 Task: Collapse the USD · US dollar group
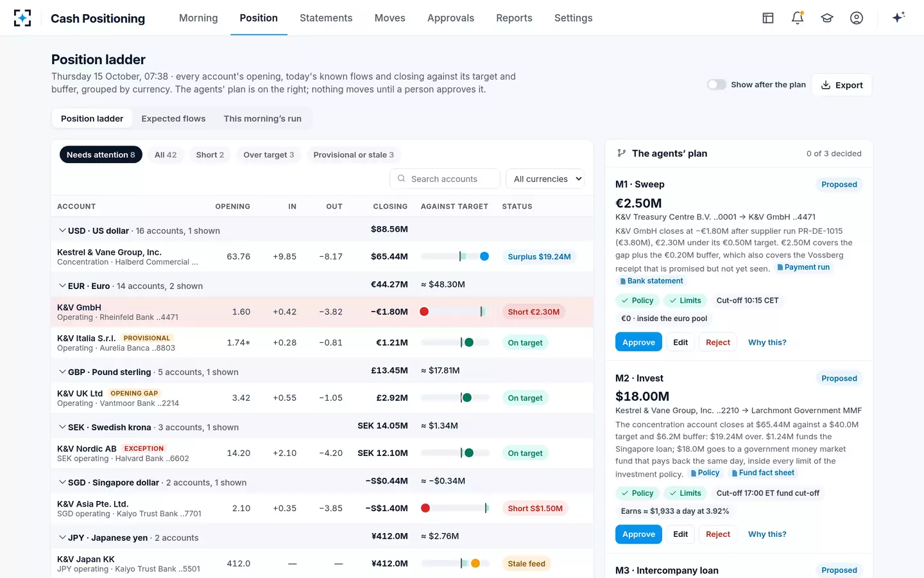click(x=62, y=231)
